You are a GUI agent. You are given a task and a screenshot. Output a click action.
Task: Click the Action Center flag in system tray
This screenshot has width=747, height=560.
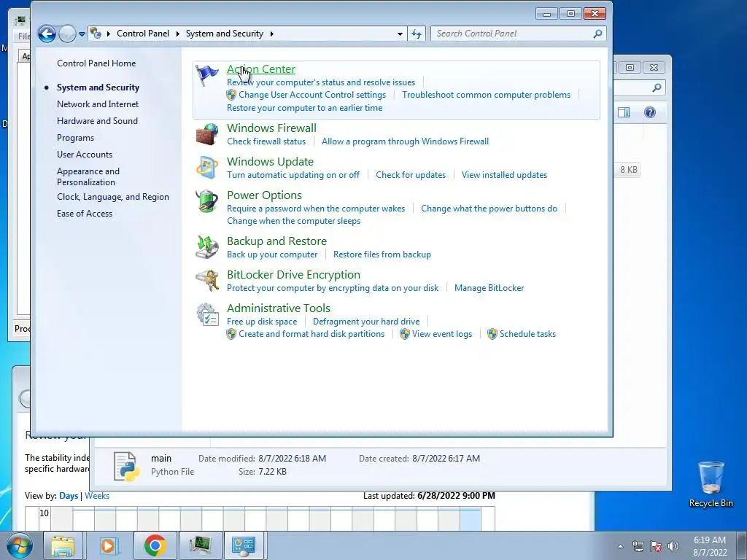click(656, 546)
